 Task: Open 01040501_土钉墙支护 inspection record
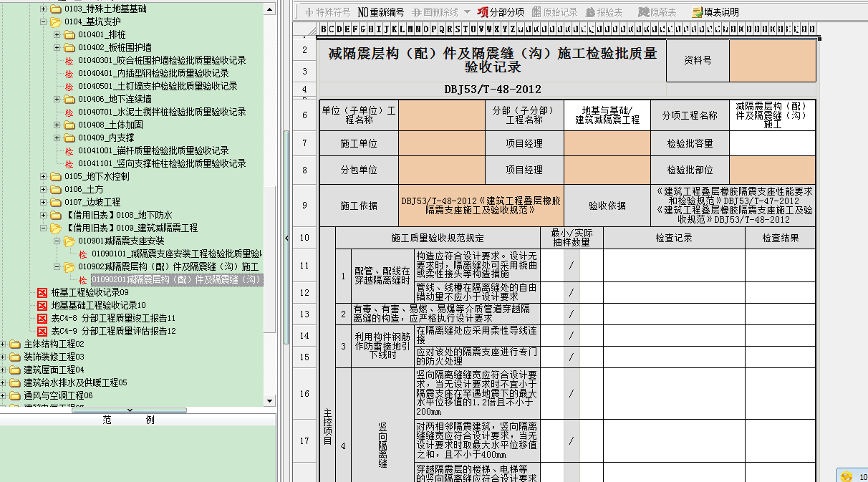pyautogui.click(x=158, y=86)
